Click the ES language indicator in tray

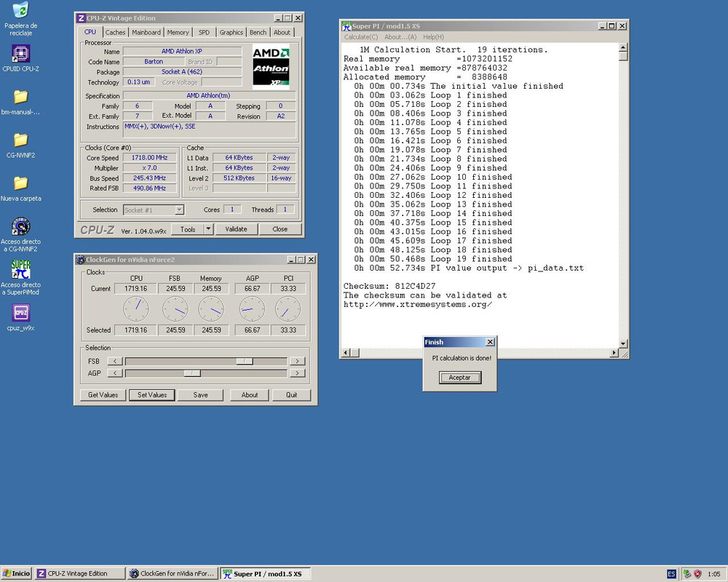(671, 574)
